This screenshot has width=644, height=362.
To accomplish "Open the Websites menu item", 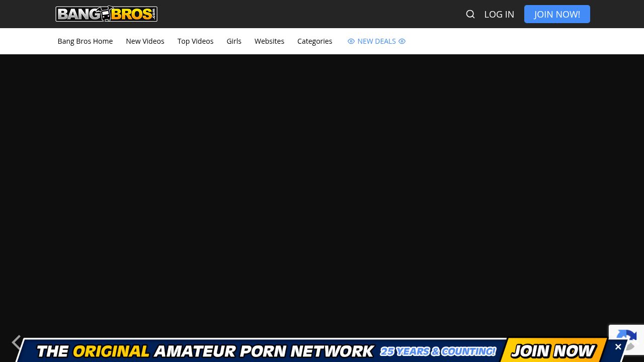I will point(269,41).
